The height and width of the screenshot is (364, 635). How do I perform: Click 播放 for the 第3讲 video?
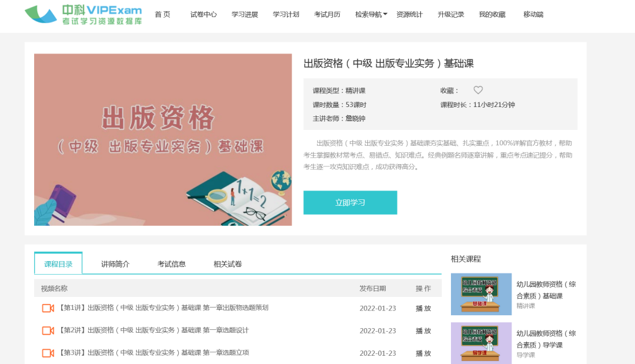[423, 353]
